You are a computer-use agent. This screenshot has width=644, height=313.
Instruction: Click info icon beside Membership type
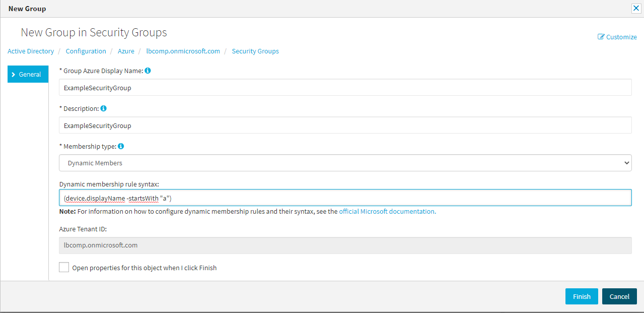121,146
